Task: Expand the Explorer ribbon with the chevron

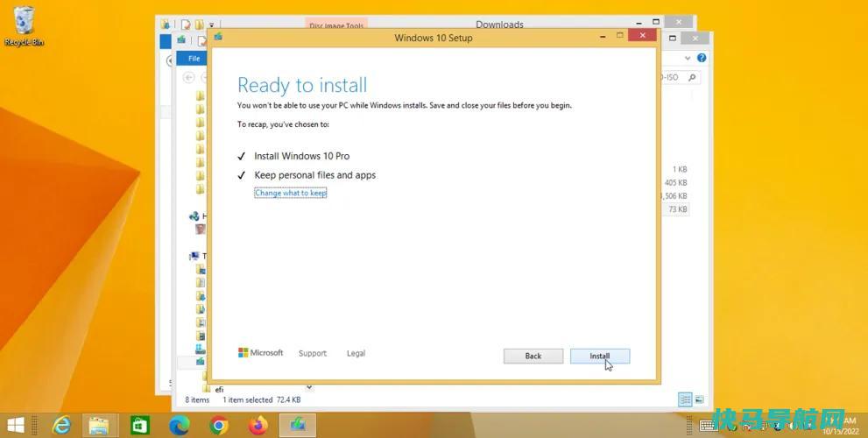Action: (x=688, y=58)
